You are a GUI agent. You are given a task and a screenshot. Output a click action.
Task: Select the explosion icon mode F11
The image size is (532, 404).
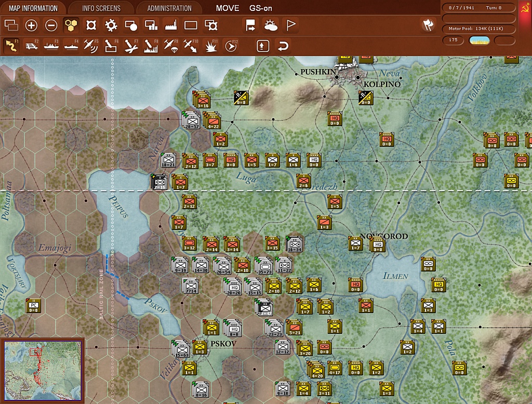211,46
